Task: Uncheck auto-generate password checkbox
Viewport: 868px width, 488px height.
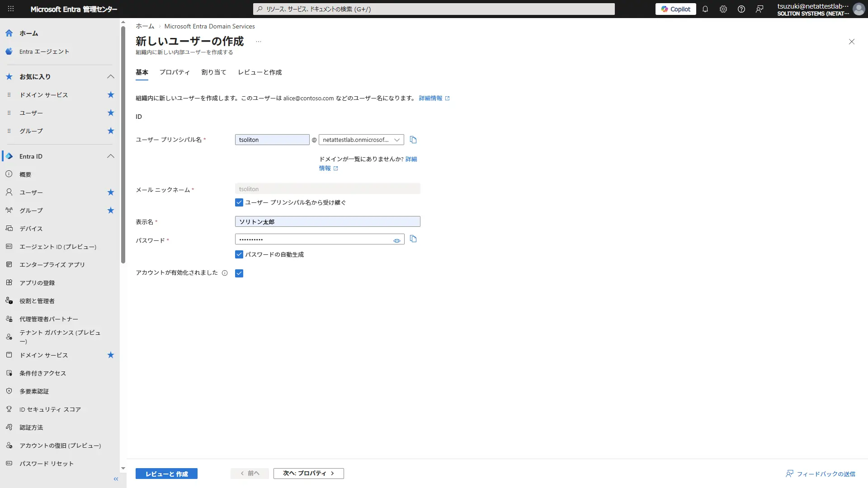Action: 239,254
